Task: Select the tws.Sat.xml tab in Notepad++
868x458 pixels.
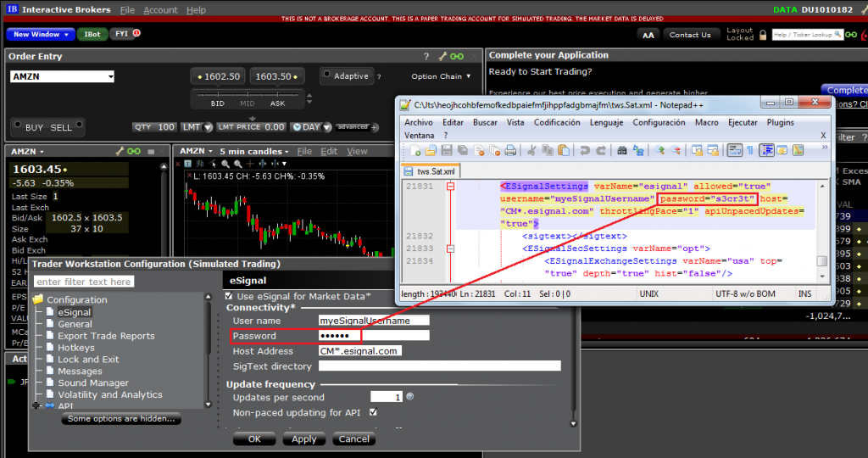Action: click(430, 171)
